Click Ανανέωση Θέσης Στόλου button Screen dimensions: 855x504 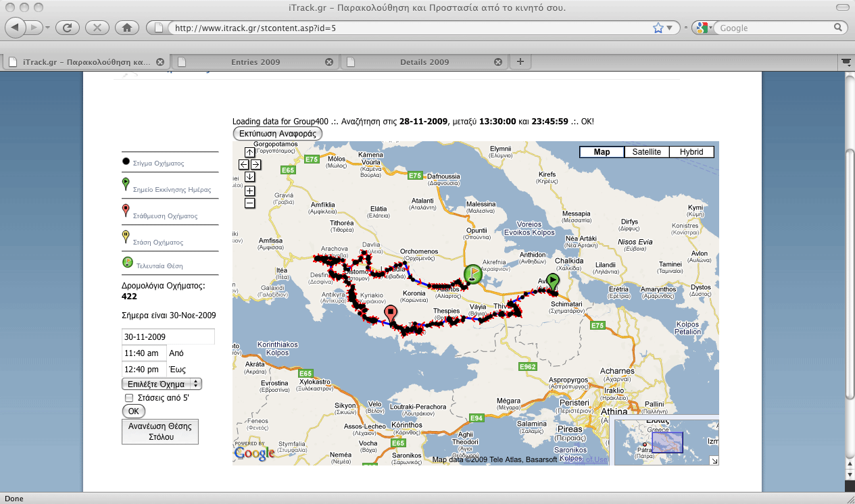[160, 432]
